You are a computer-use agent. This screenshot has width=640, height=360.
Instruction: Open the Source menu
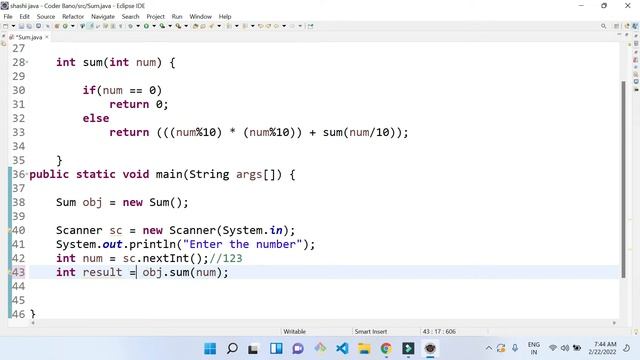point(46,16)
